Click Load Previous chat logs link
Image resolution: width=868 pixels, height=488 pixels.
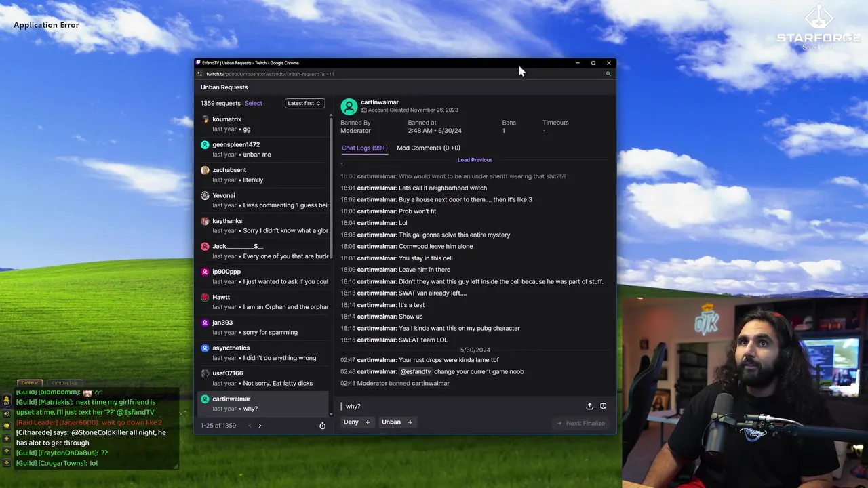475,160
